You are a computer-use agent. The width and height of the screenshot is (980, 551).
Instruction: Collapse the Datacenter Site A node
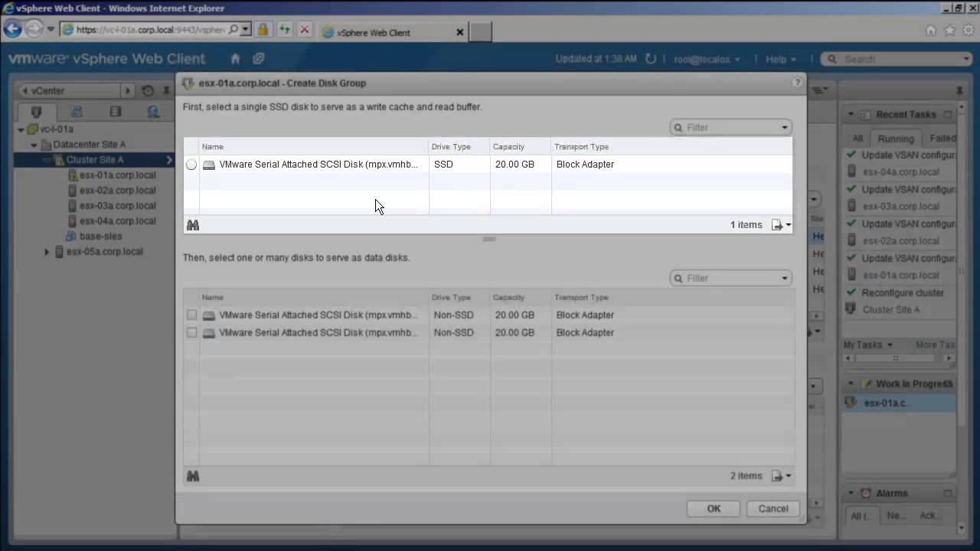click(x=34, y=145)
